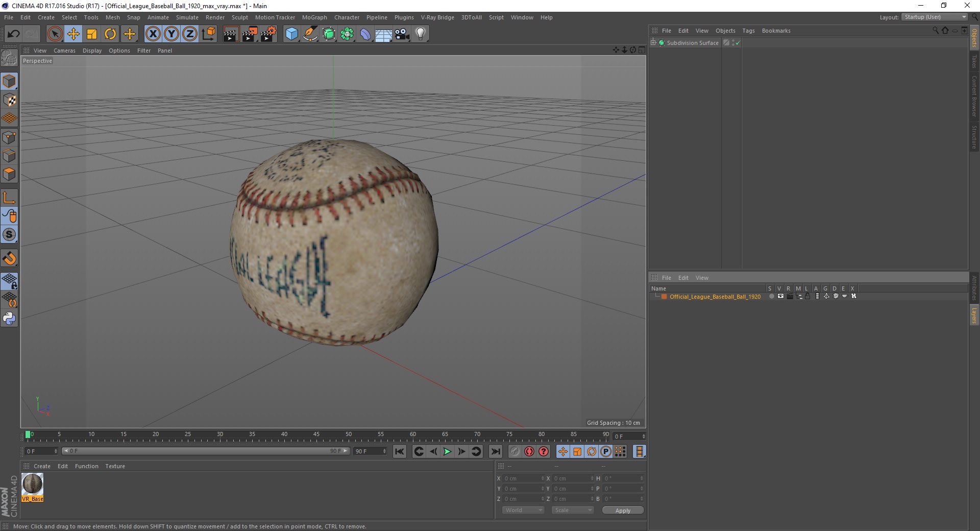
Task: Click end frame 90 F stepper
Action: (x=384, y=451)
